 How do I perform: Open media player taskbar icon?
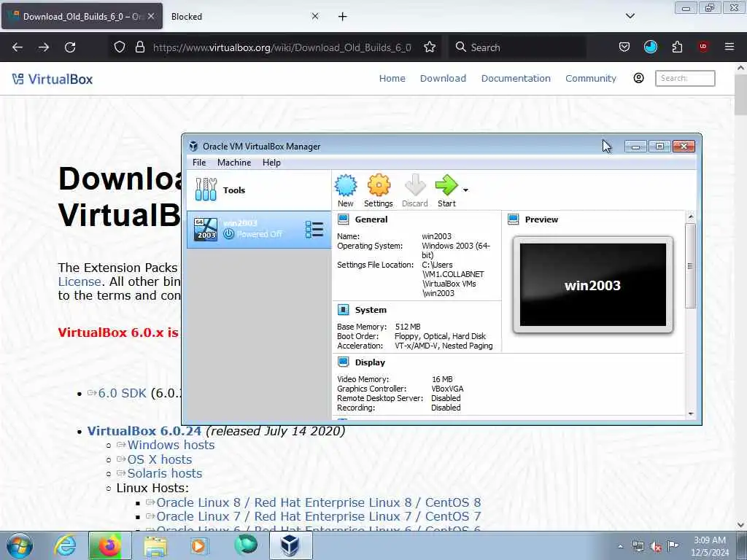coord(198,545)
